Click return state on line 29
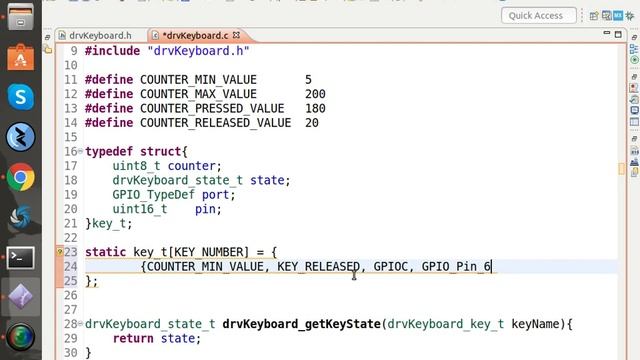 pos(157,338)
